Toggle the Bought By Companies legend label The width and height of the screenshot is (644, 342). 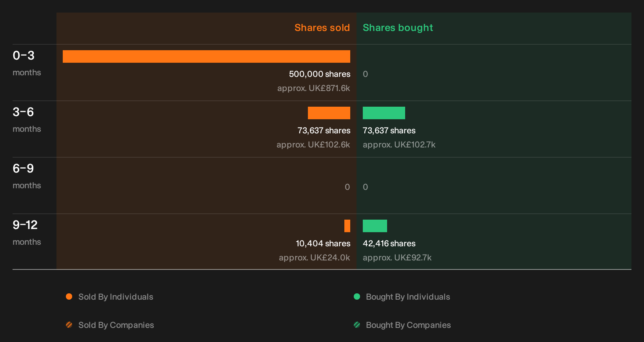coord(408,325)
